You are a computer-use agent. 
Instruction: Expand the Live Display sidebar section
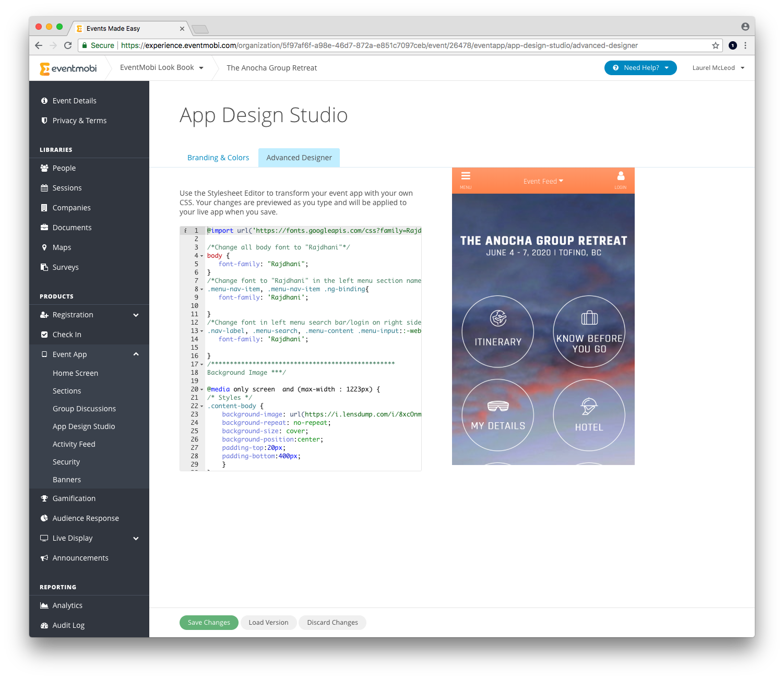tap(136, 538)
